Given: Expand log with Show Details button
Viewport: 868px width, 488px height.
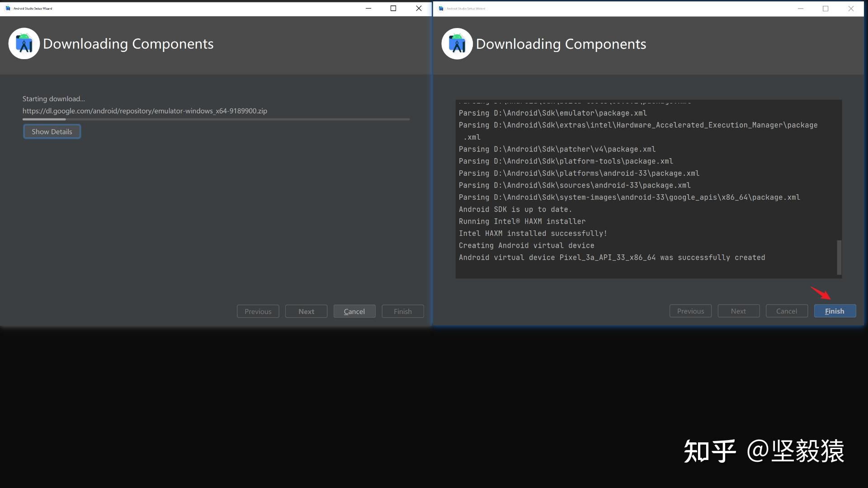Looking at the screenshot, I should [x=52, y=131].
